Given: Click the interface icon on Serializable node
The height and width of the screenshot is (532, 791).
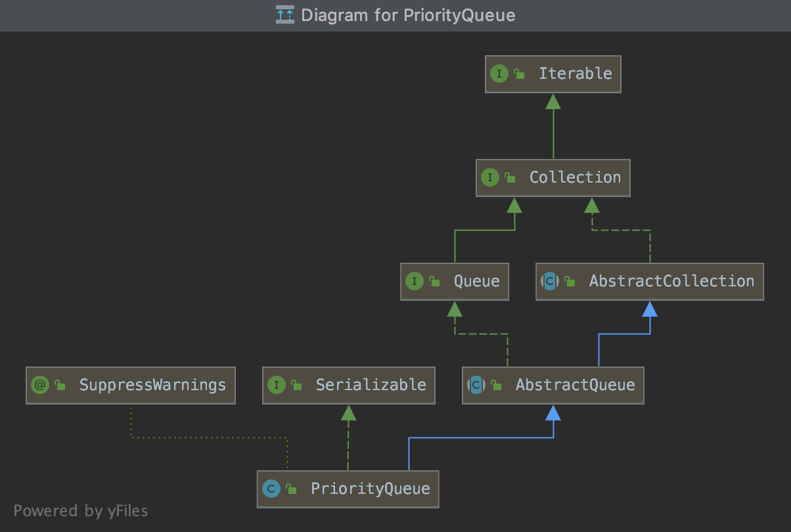Looking at the screenshot, I should coord(277,385).
